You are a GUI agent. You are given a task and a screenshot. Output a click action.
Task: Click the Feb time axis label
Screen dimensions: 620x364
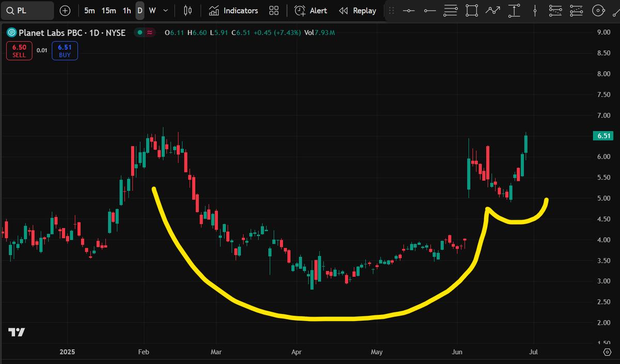(x=143, y=352)
